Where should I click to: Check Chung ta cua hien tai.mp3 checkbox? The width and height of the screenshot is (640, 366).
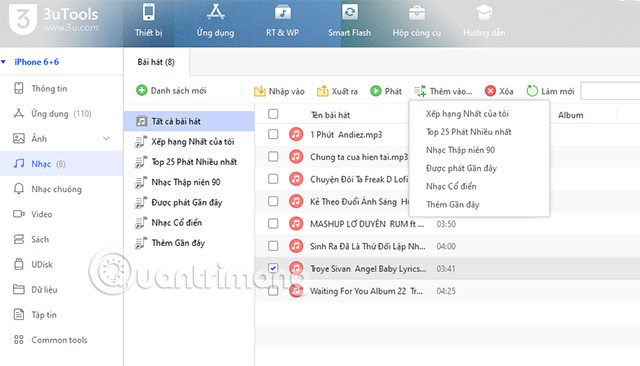point(273,157)
